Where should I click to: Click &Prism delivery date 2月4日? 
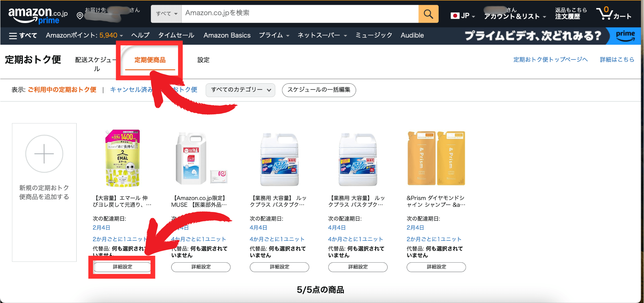click(415, 228)
